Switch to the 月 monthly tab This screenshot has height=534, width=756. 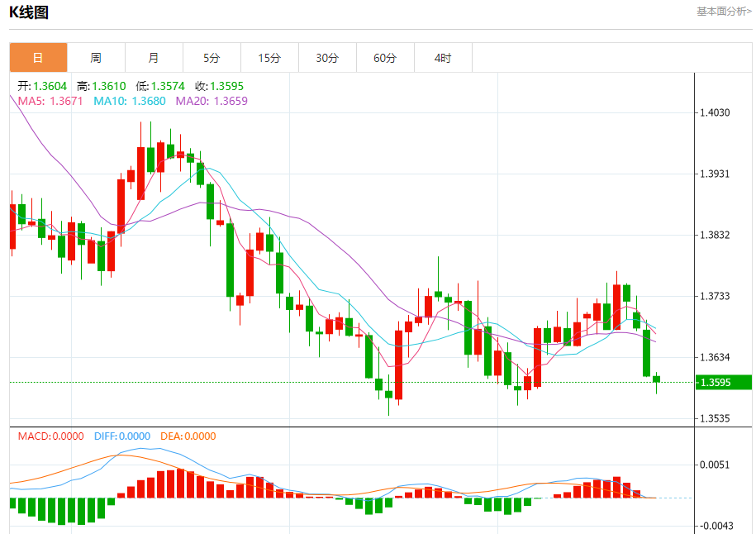tap(154, 58)
